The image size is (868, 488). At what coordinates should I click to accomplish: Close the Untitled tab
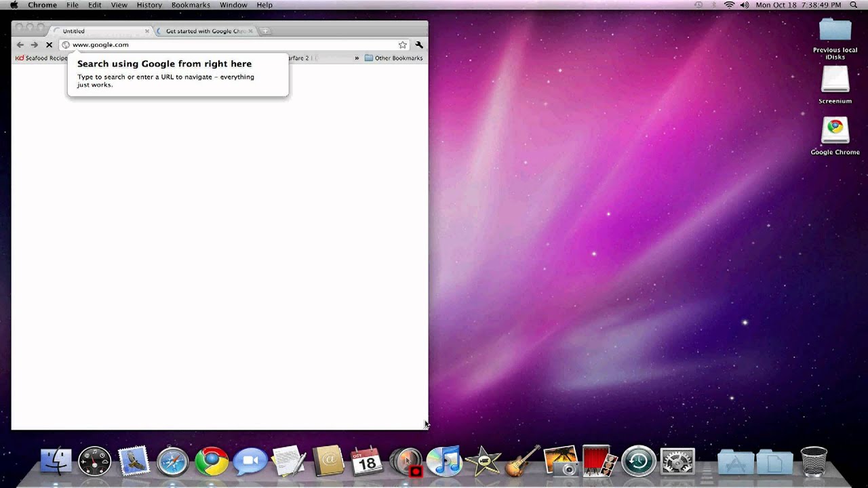147,31
